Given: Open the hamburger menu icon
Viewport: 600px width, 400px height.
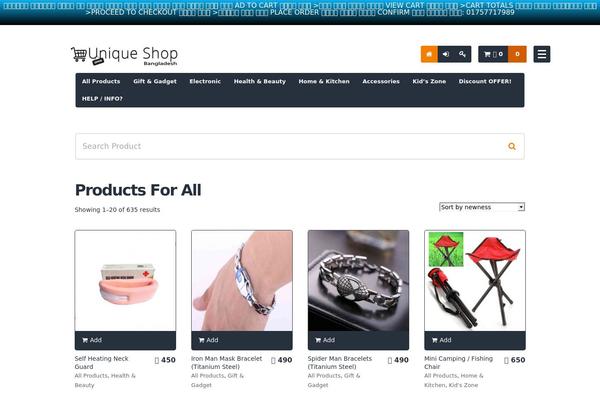Looking at the screenshot, I should coord(542,54).
